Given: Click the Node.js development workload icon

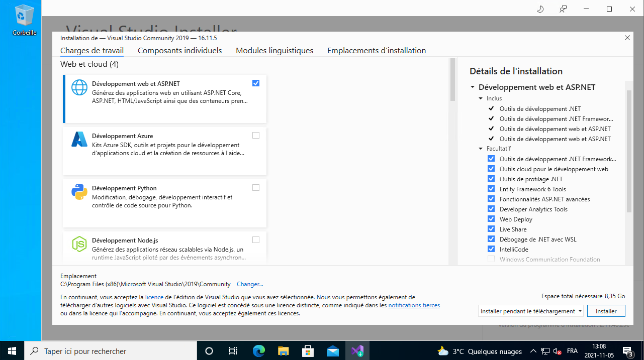Looking at the screenshot, I should (79, 244).
